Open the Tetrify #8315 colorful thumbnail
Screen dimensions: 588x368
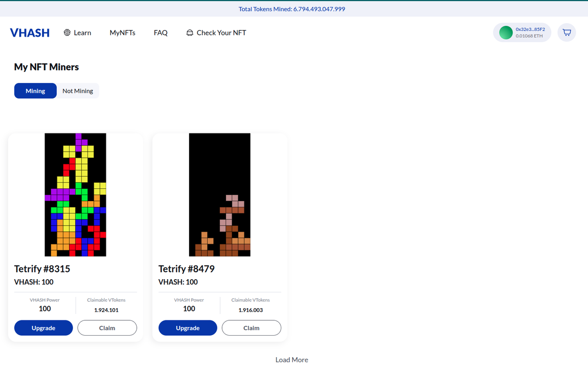(x=75, y=195)
